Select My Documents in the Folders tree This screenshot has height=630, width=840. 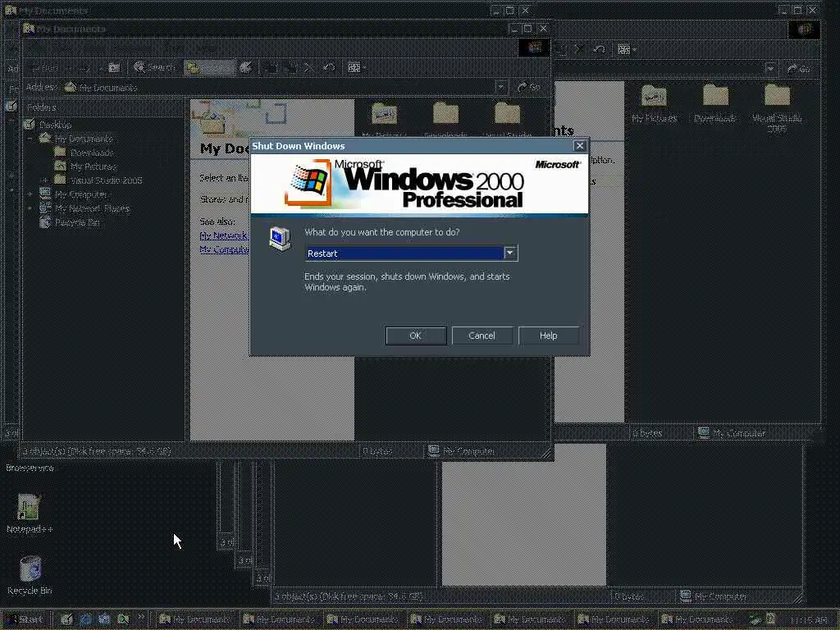click(x=84, y=139)
